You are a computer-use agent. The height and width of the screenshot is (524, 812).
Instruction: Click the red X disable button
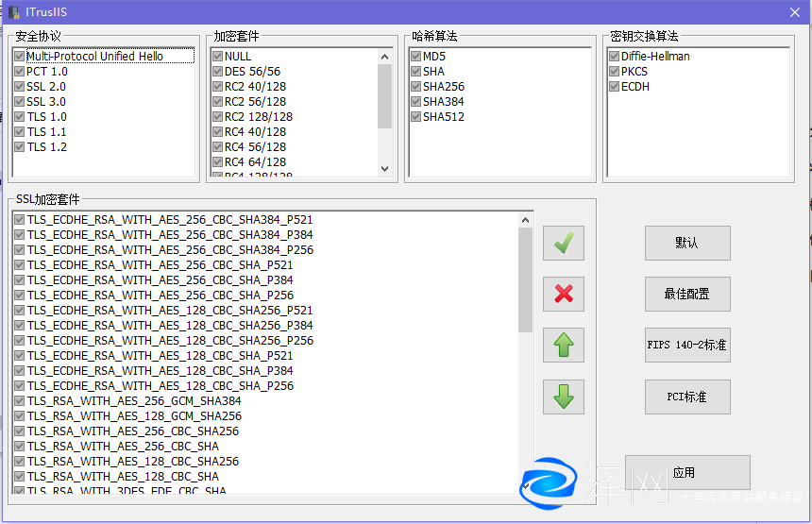click(x=564, y=294)
